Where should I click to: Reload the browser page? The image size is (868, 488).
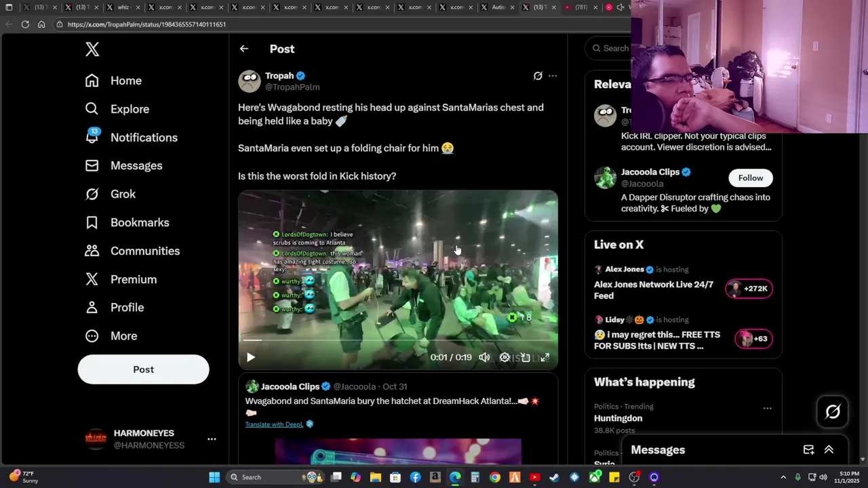point(25,24)
